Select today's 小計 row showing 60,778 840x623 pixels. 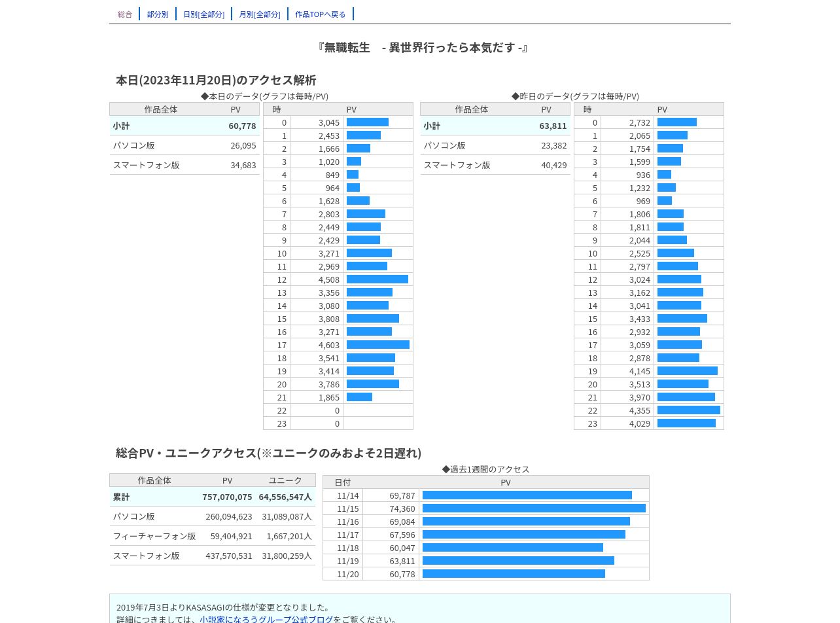(x=184, y=126)
